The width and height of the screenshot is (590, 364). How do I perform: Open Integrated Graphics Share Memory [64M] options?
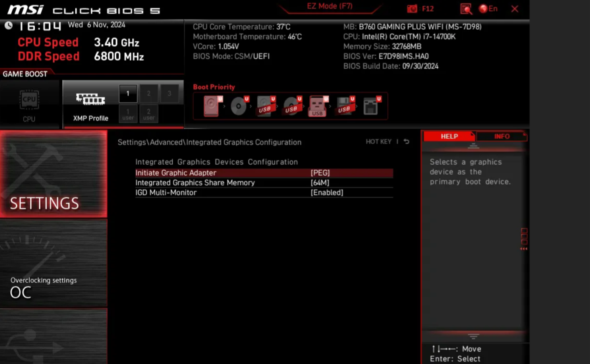point(264,183)
